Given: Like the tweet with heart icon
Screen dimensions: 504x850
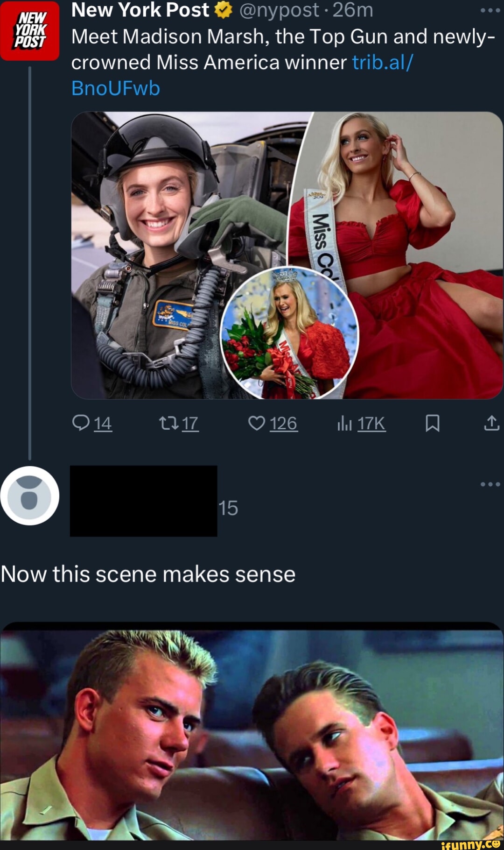Looking at the screenshot, I should [x=256, y=423].
